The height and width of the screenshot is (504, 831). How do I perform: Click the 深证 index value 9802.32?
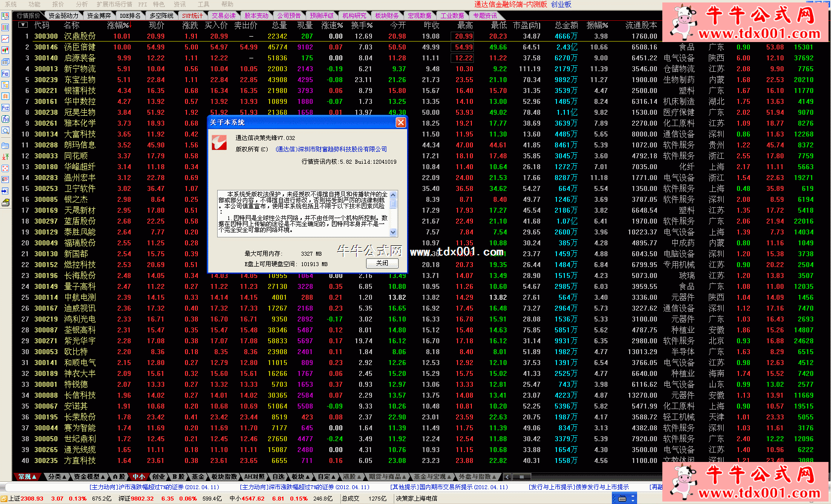click(x=142, y=499)
